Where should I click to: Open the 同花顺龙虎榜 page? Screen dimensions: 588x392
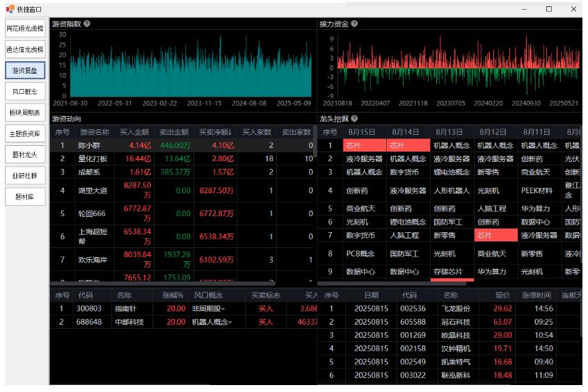pyautogui.click(x=25, y=28)
